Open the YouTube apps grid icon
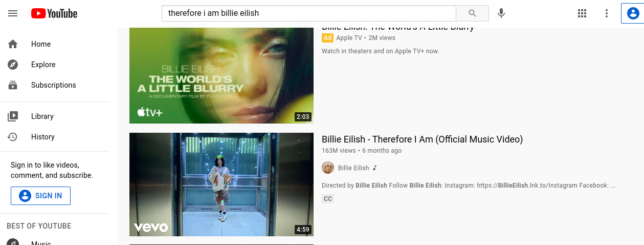The width and height of the screenshot is (644, 245). (582, 13)
